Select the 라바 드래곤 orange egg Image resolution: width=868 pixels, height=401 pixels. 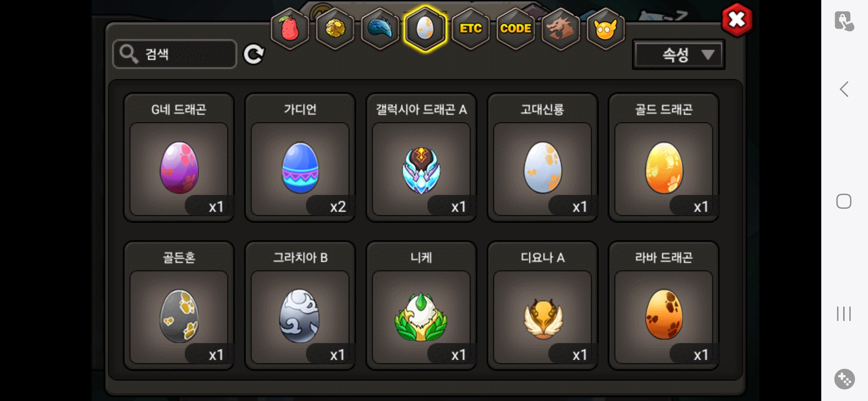point(664,306)
